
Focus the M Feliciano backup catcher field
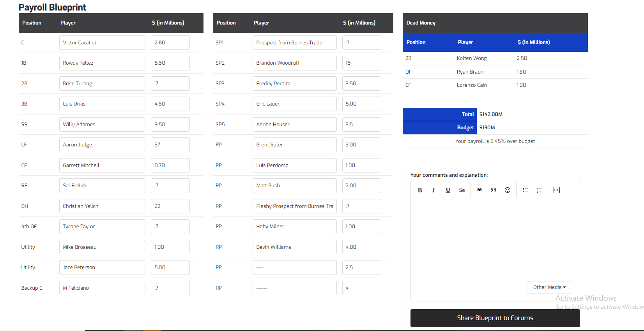tap(102, 288)
